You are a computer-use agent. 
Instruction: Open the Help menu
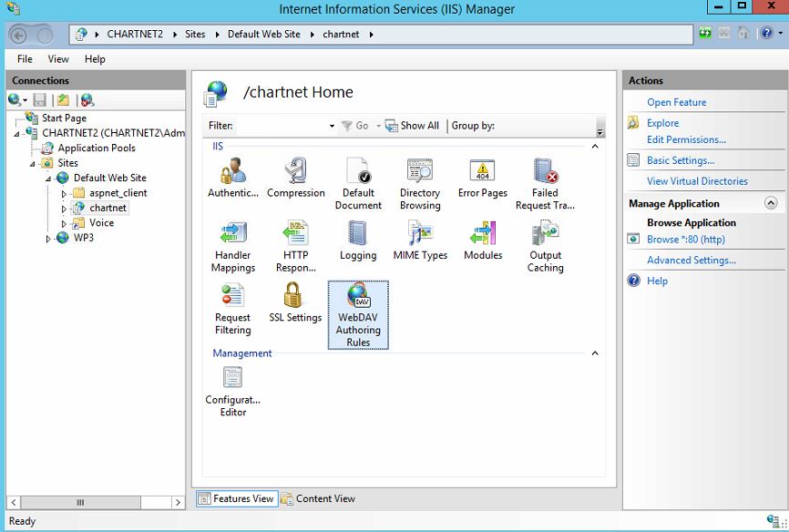click(95, 59)
